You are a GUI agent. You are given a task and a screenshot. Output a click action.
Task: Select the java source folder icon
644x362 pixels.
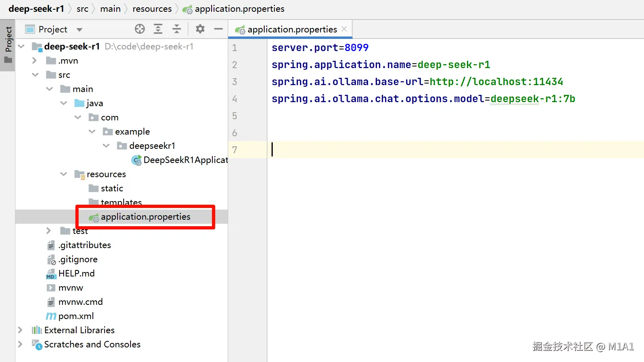point(79,103)
